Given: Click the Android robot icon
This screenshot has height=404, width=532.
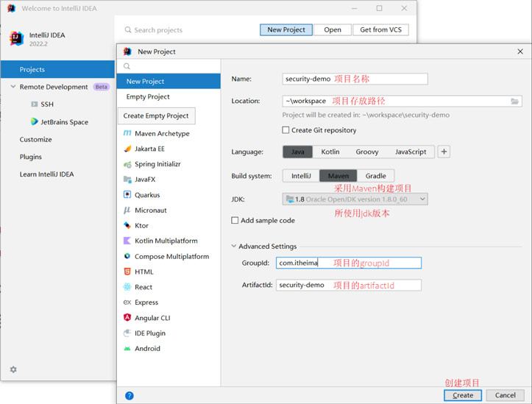Looking at the screenshot, I should click(127, 348).
